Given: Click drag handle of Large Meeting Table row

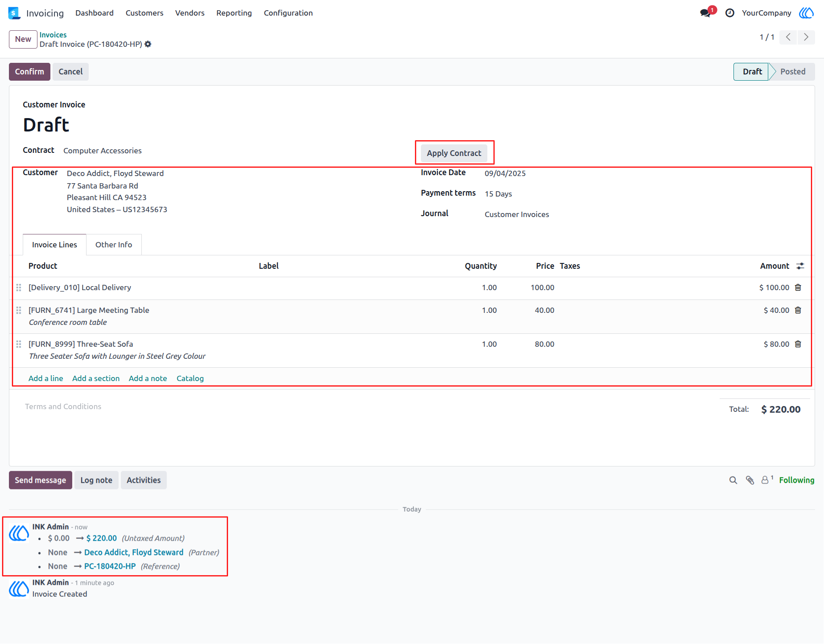Looking at the screenshot, I should point(19,310).
